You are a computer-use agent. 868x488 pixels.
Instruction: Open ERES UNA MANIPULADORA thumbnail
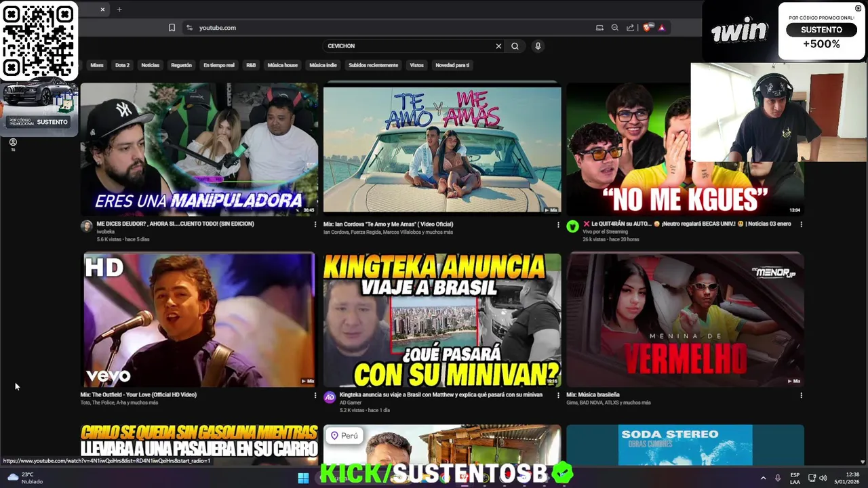(x=199, y=149)
